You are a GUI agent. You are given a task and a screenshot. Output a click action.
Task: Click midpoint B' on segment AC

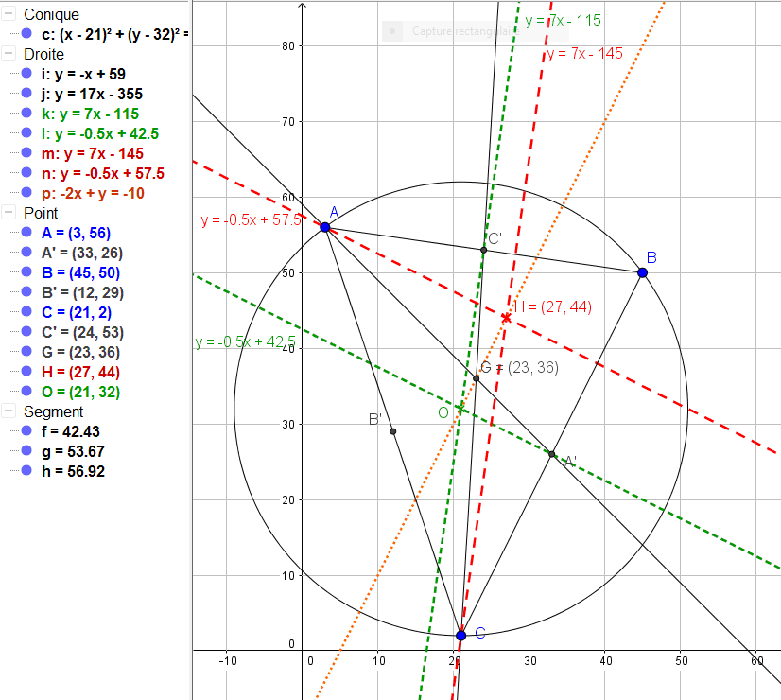393,431
